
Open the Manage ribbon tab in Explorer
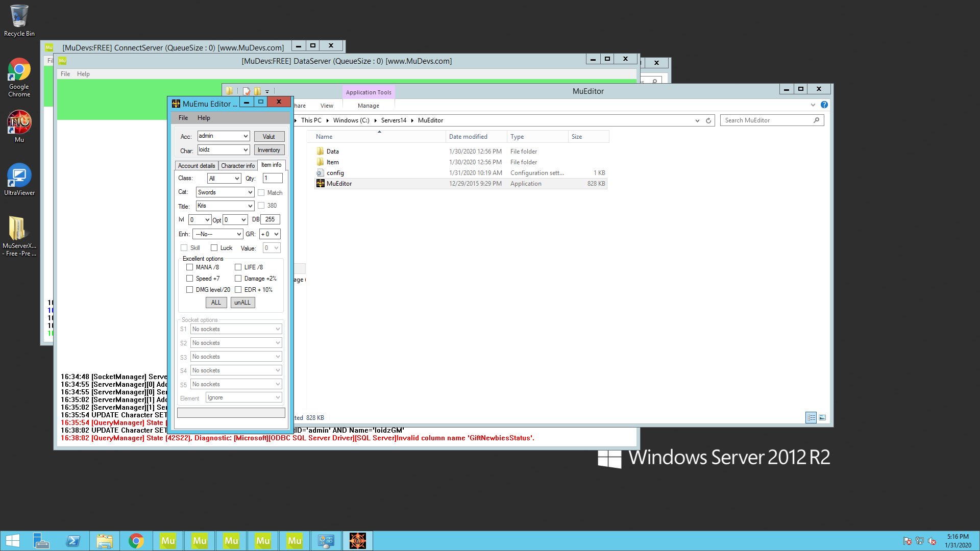[369, 106]
